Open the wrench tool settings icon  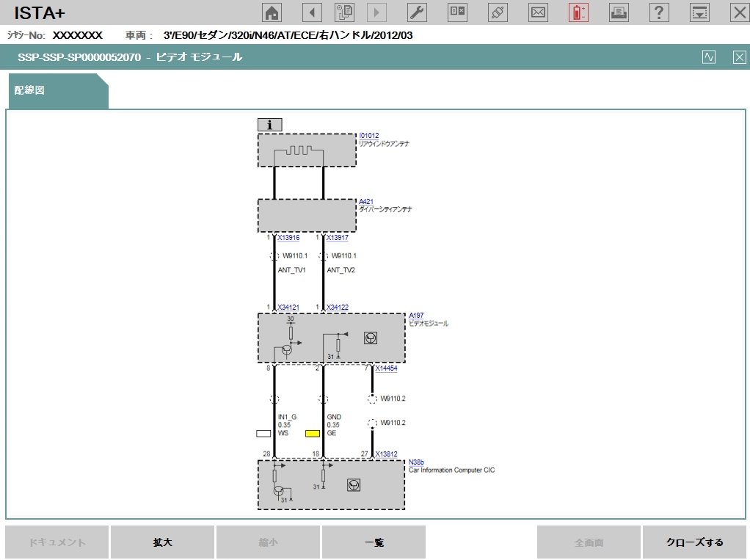pos(417,12)
